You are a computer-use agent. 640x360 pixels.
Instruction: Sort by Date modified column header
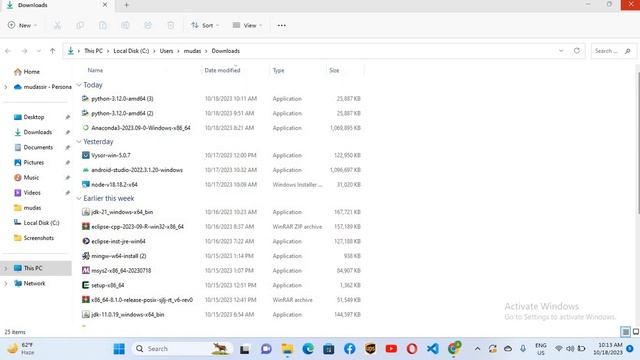click(222, 70)
